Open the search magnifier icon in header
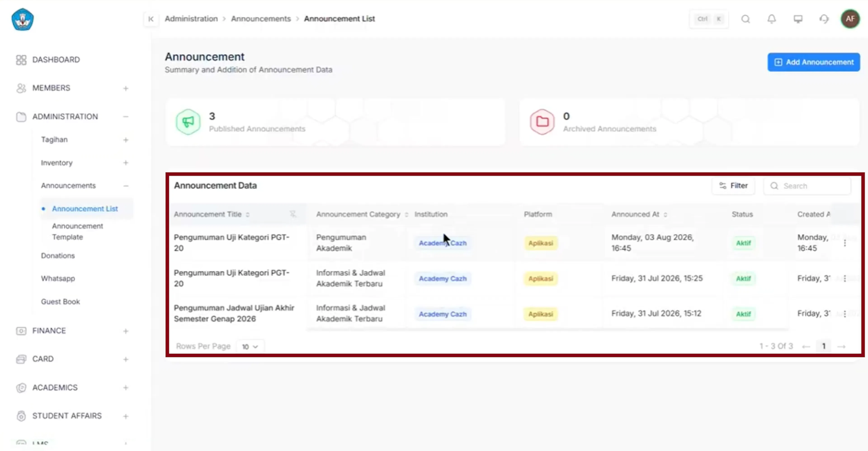The height and width of the screenshot is (451, 868). pyautogui.click(x=746, y=19)
